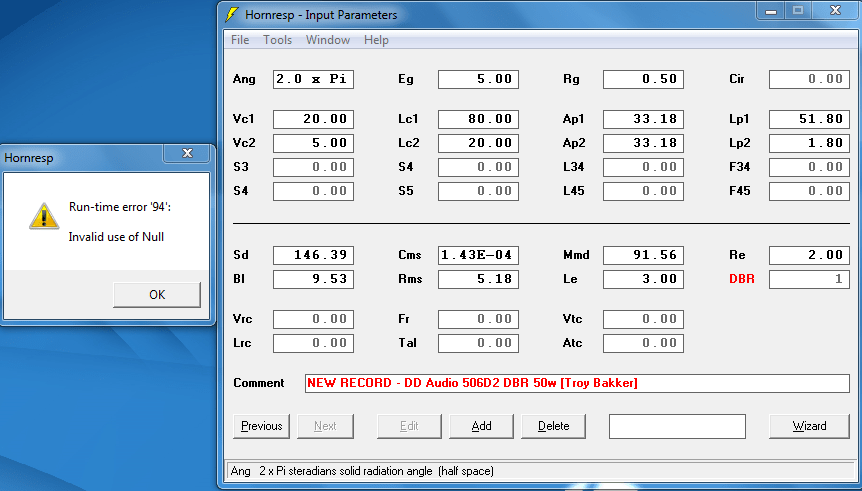The image size is (862, 491).
Task: Click the L45 input field
Action: pos(643,191)
